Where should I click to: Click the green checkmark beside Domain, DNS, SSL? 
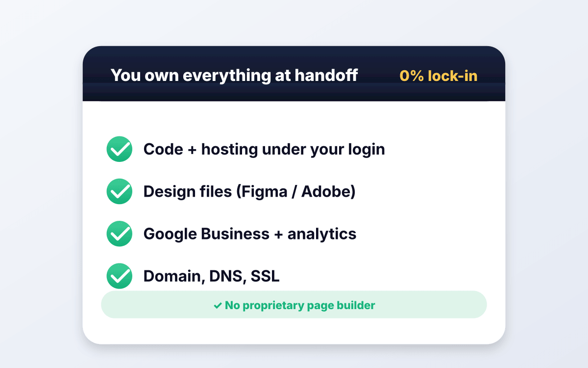click(x=119, y=276)
